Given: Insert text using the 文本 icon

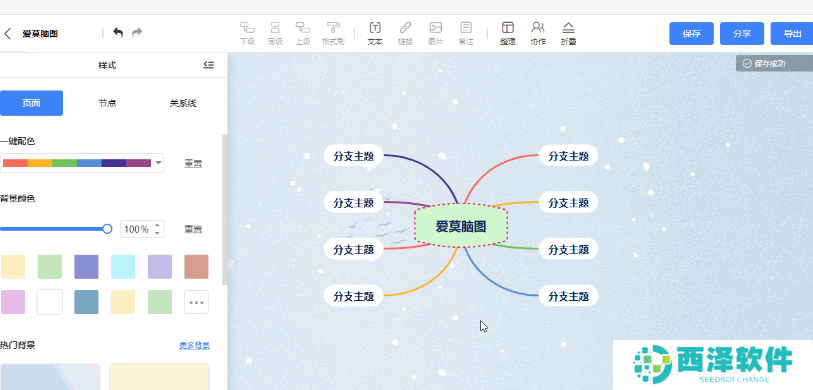Looking at the screenshot, I should pyautogui.click(x=375, y=33).
